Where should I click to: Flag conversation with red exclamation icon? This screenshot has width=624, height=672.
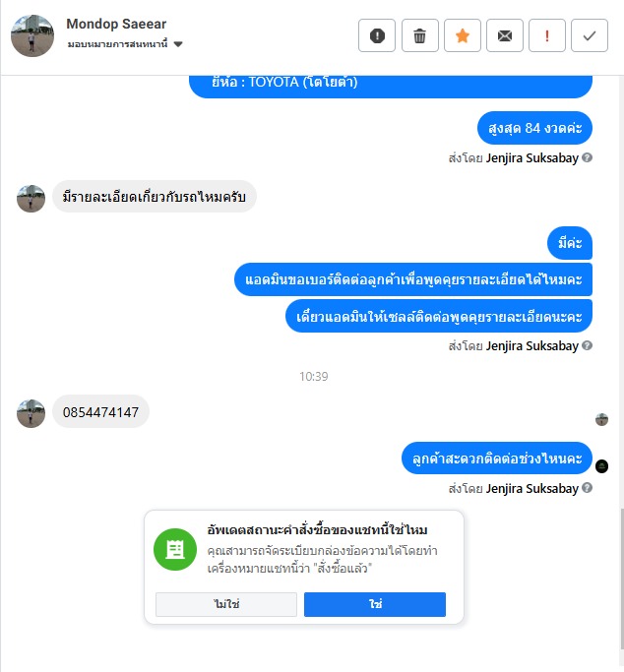pyautogui.click(x=547, y=35)
